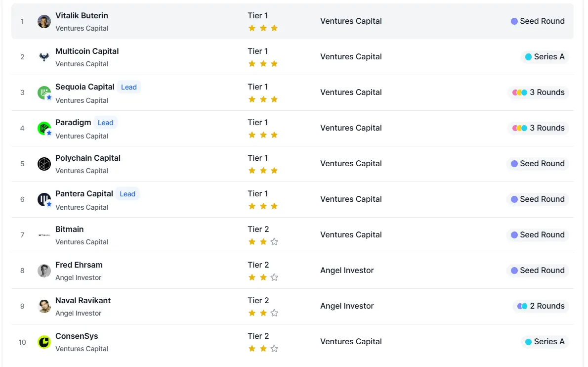The height and width of the screenshot is (367, 588).
Task: Click the Polychain Capital black logo
Action: point(44,164)
